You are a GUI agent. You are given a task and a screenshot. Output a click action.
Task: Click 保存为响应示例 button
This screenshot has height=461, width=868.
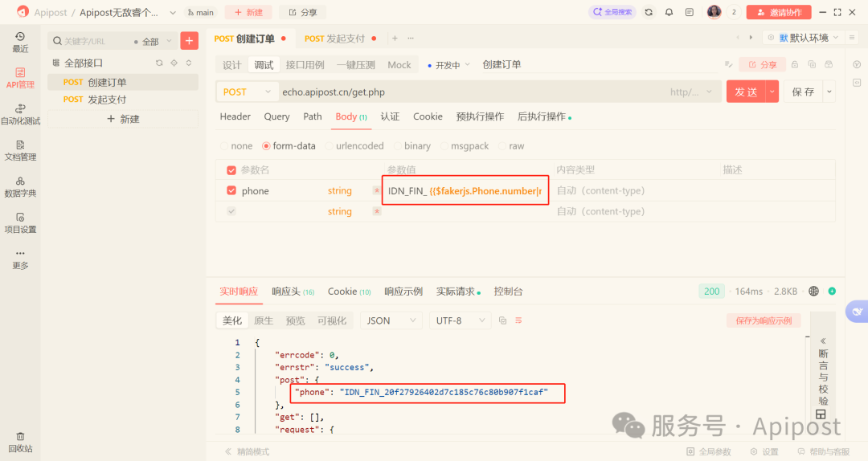tap(764, 320)
